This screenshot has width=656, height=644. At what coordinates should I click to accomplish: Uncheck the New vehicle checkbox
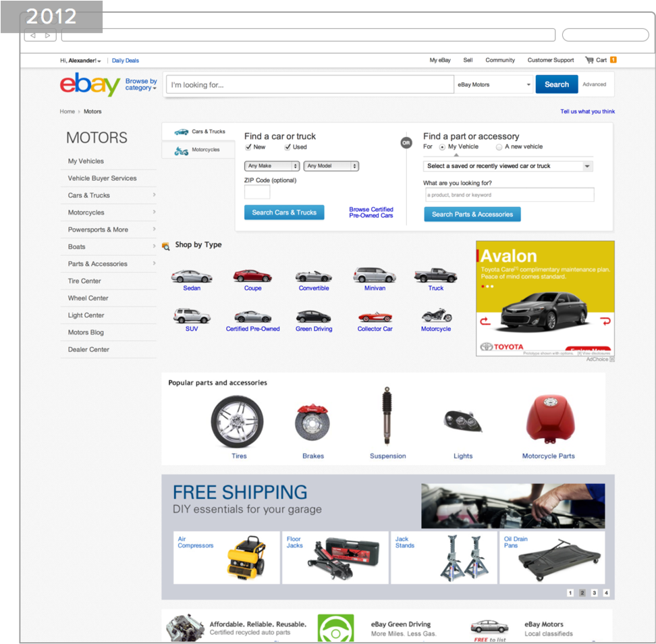point(249,146)
